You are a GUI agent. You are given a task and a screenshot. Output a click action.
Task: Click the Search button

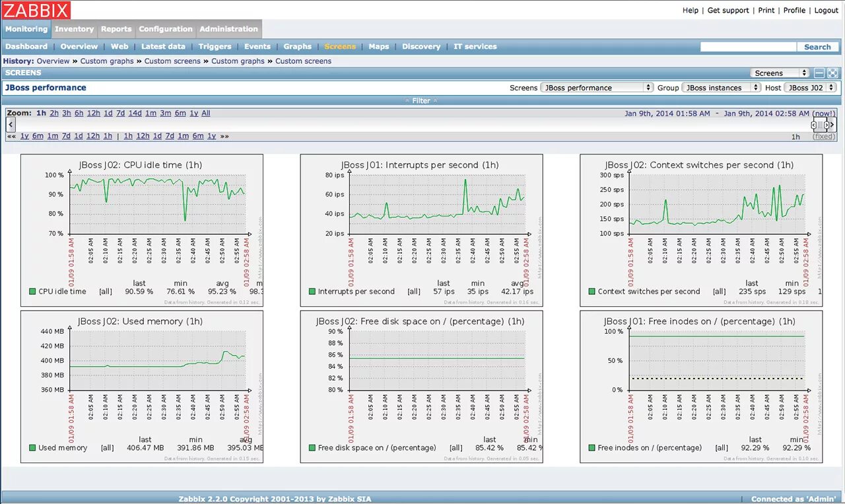point(817,47)
